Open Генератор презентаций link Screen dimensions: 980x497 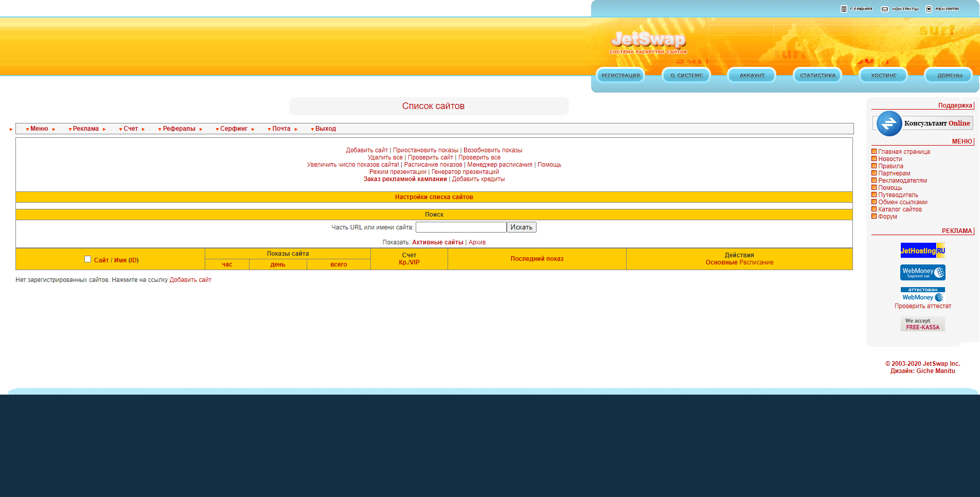pos(465,172)
